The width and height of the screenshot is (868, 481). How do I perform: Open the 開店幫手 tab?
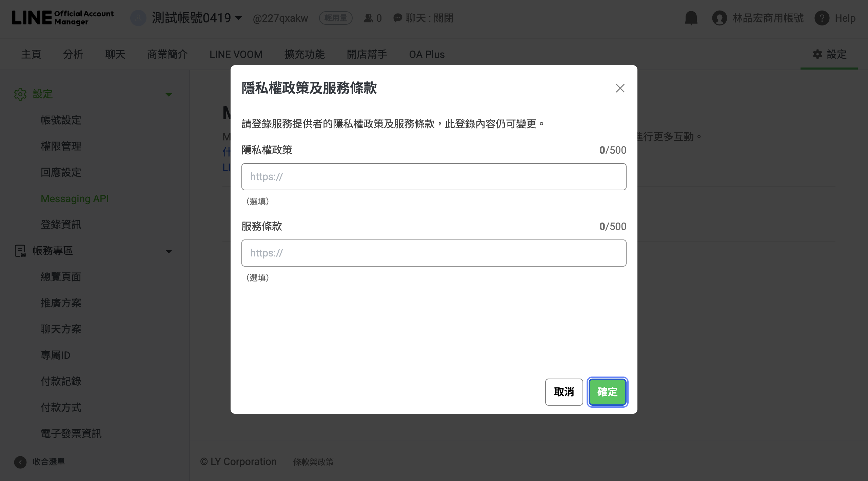(367, 54)
